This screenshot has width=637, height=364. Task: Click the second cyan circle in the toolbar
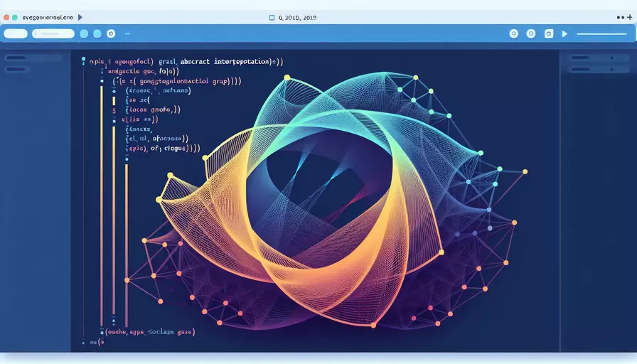[97, 33]
